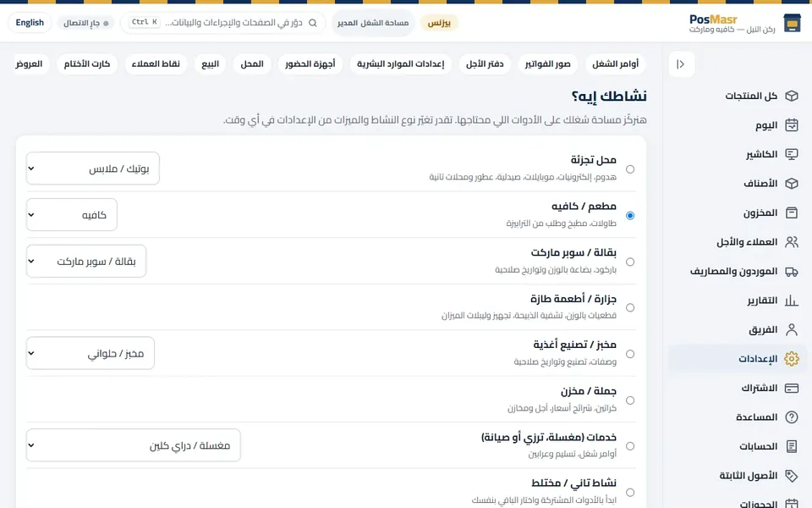Viewport: 812px width, 508px height.
Task: Open the المحل tab
Action: pyautogui.click(x=252, y=64)
